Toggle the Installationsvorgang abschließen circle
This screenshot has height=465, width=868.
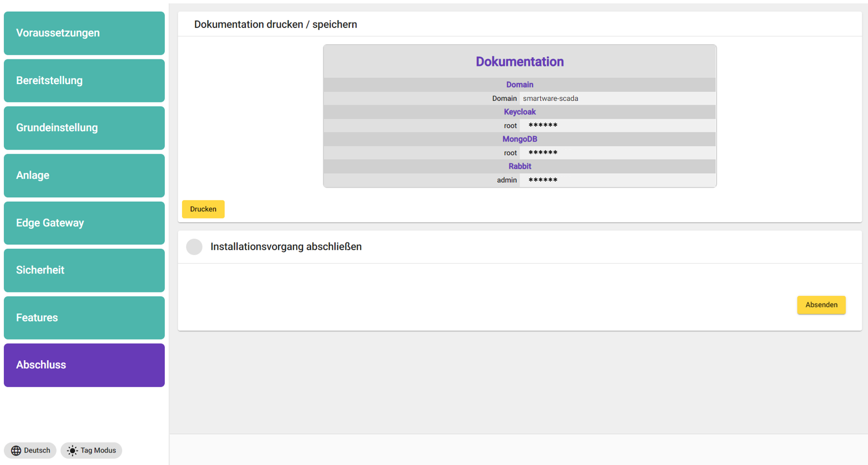coord(194,247)
